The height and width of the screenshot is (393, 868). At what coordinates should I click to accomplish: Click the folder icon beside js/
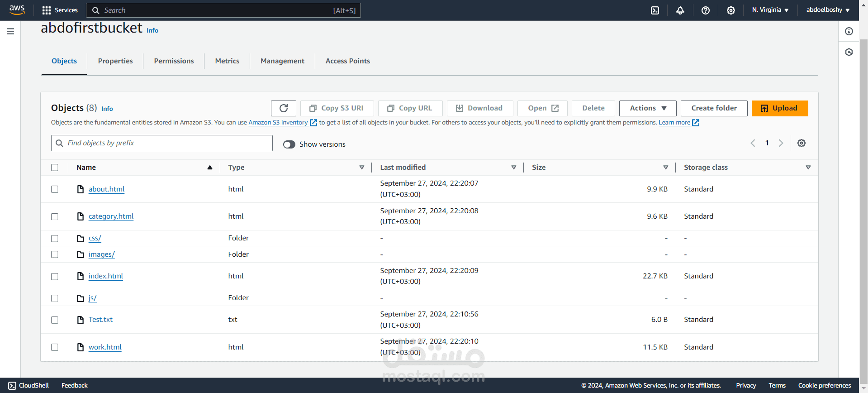pyautogui.click(x=81, y=298)
